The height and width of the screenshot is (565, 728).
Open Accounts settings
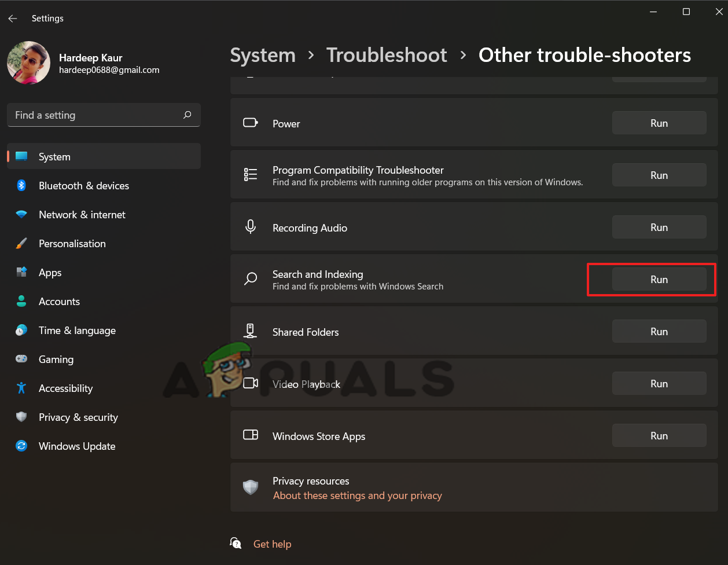pyautogui.click(x=59, y=302)
